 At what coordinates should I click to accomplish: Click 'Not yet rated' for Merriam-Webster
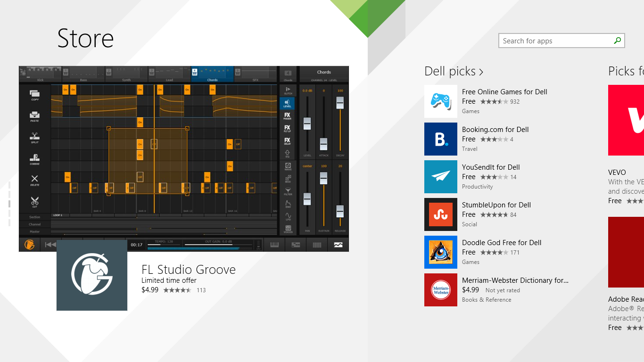coord(503,290)
